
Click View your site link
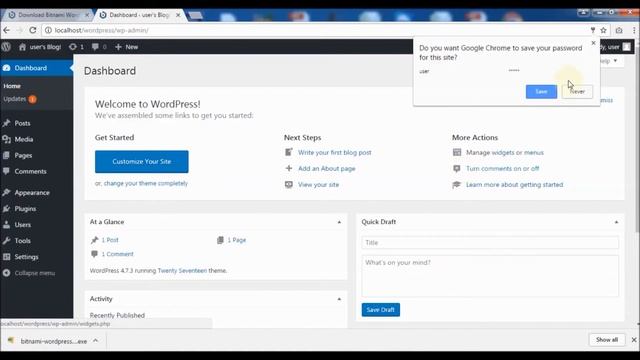tap(318, 185)
